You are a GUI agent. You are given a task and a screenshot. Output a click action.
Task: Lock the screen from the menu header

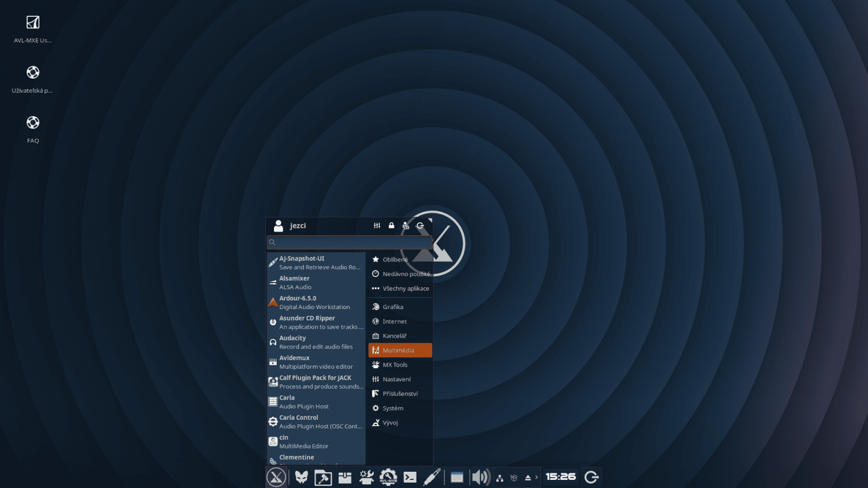pyautogui.click(x=391, y=226)
